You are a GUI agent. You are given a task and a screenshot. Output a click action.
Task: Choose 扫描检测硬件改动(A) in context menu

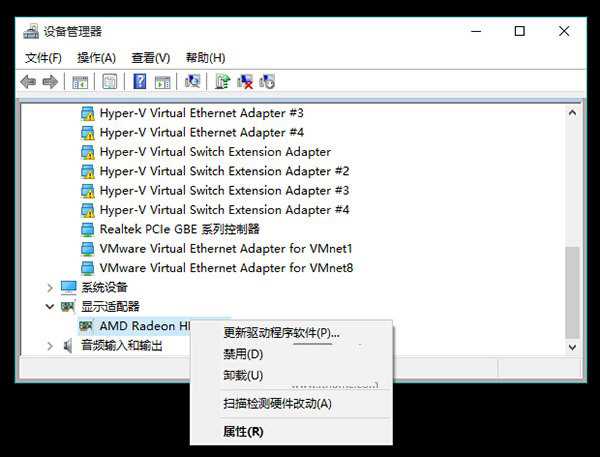click(x=291, y=403)
